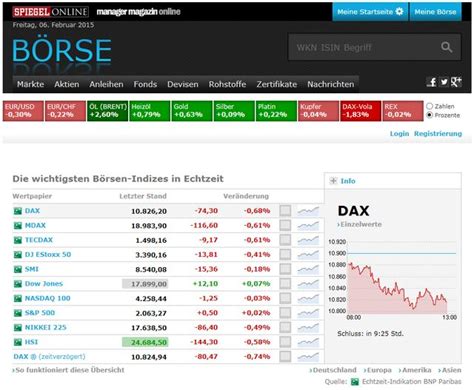Click the Login link
The width and height of the screenshot is (474, 390).
coord(399,134)
